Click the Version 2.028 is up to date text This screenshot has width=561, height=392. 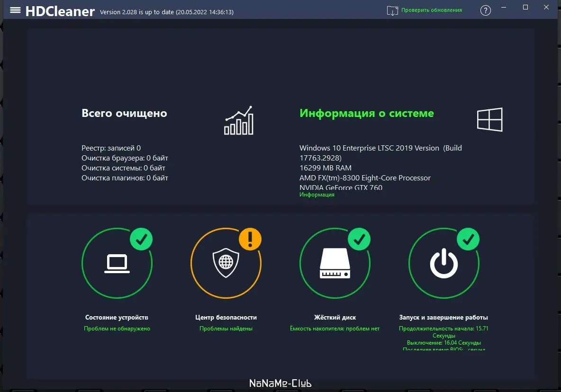(x=136, y=12)
